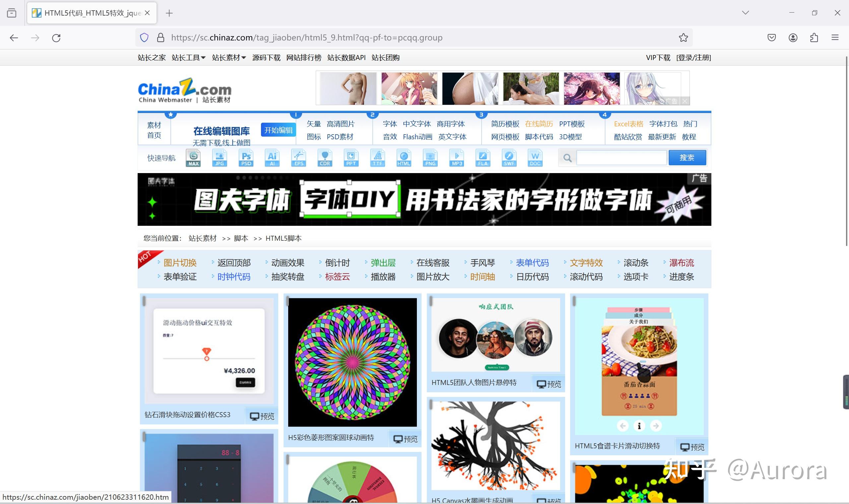Open the 源码下载 menu item

click(x=266, y=57)
